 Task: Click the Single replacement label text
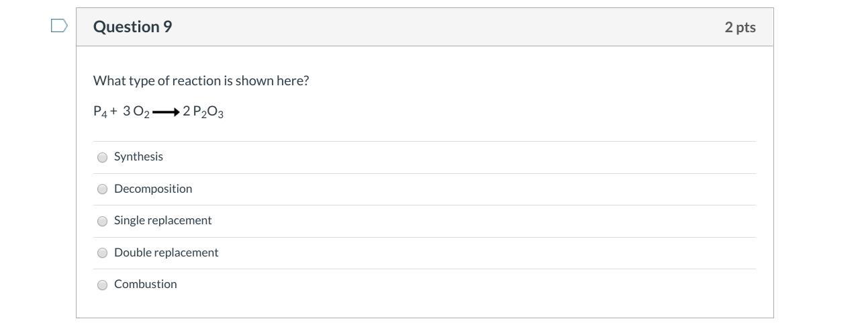coord(162,220)
